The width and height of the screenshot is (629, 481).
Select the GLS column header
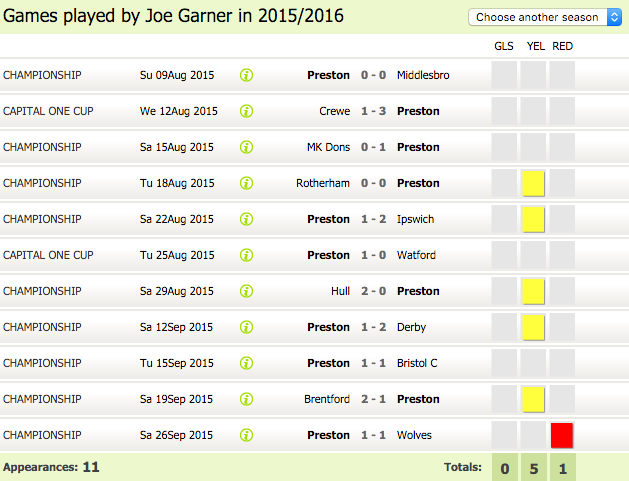504,46
